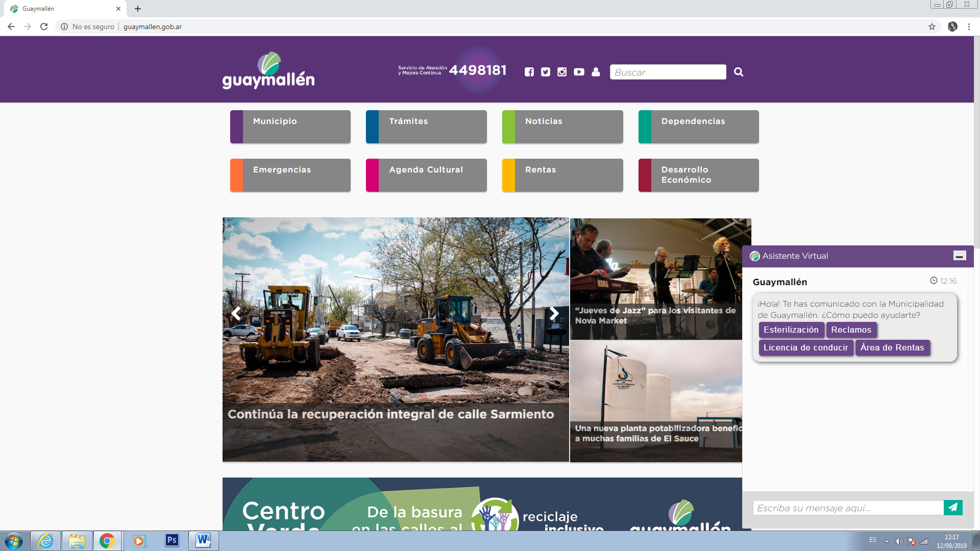The image size is (980, 551).
Task: Go to next slide in carousel
Action: tap(554, 313)
